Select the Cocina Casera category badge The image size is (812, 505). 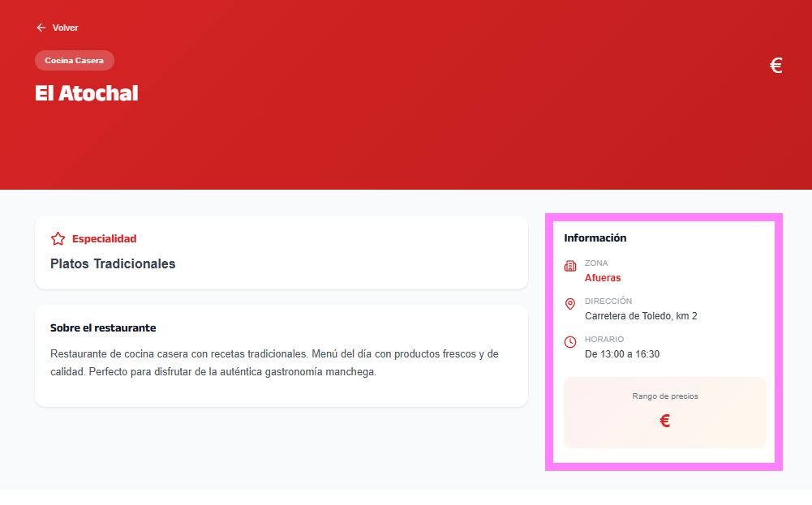(74, 60)
